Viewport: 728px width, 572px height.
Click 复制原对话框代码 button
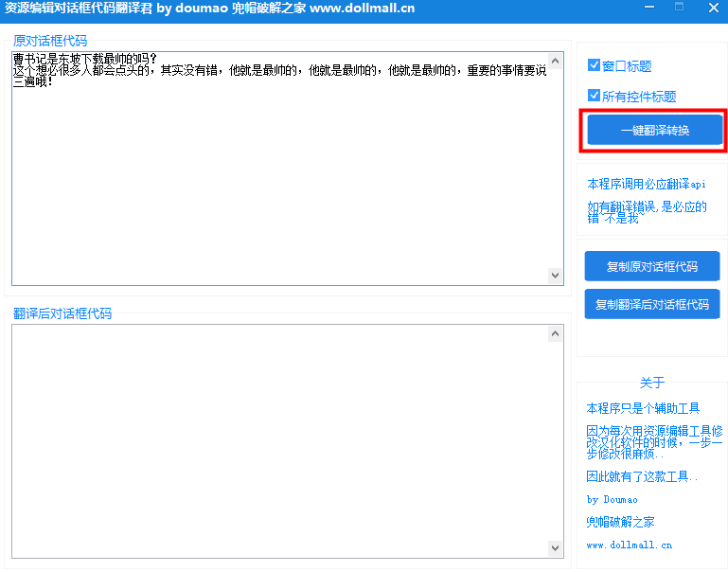coord(652,266)
